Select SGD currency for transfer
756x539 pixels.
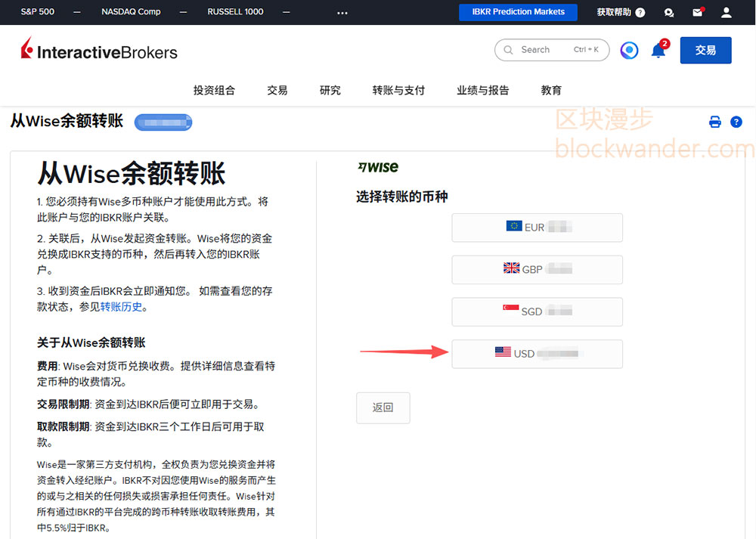pos(537,311)
